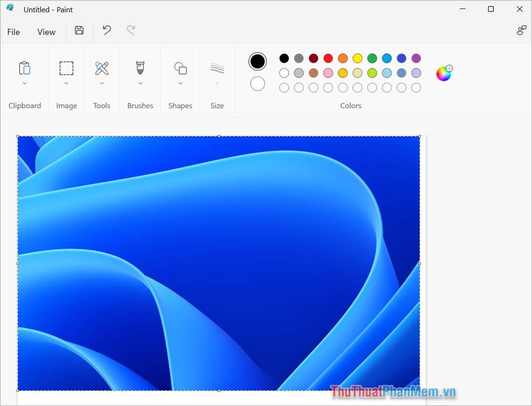Select the rectangular Image selection icon

click(x=66, y=69)
